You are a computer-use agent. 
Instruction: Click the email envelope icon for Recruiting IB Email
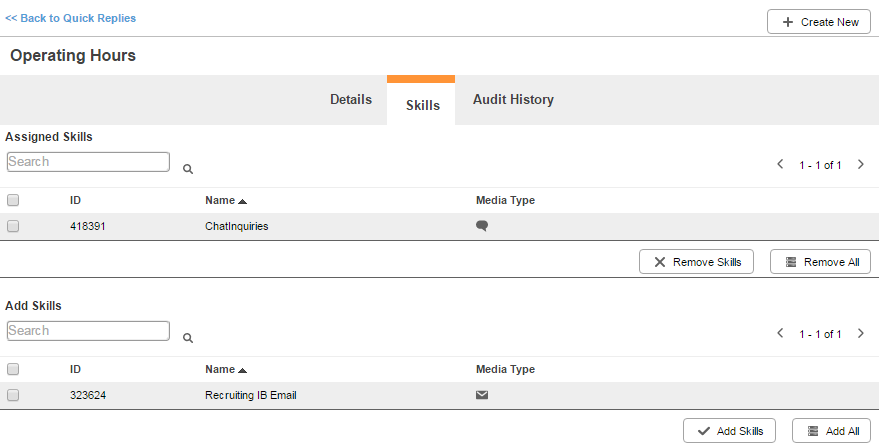click(x=482, y=395)
